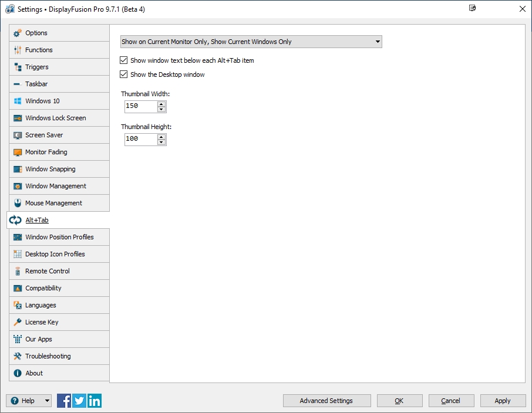The width and height of the screenshot is (532, 413).
Task: Open the Window Snapping tab
Action: click(50, 169)
